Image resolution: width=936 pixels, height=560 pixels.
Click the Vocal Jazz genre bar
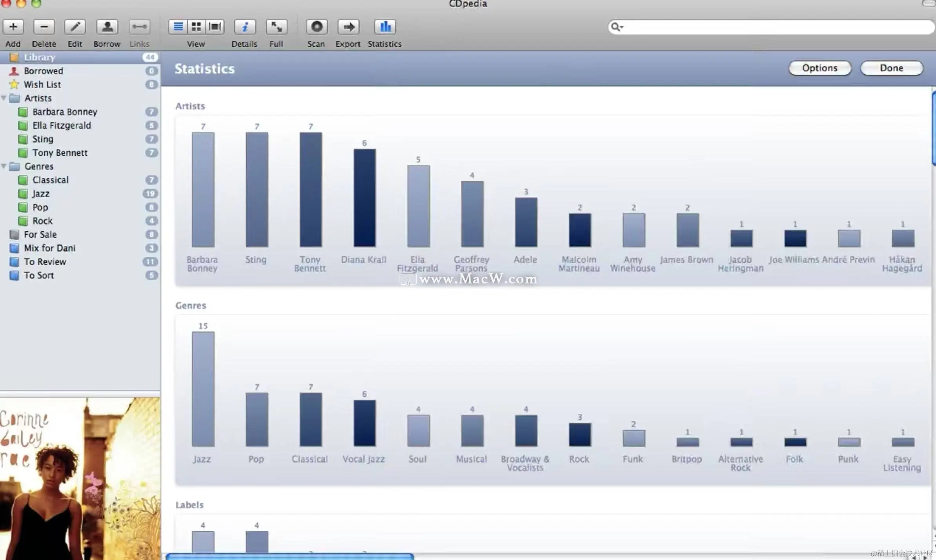coord(364,424)
